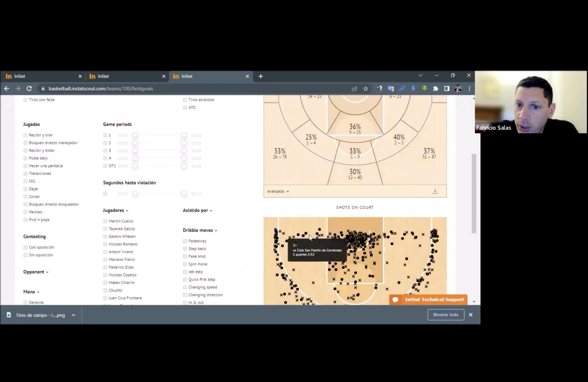
Task: Open downloaded Tiros de campo png file
Action: pos(36,315)
